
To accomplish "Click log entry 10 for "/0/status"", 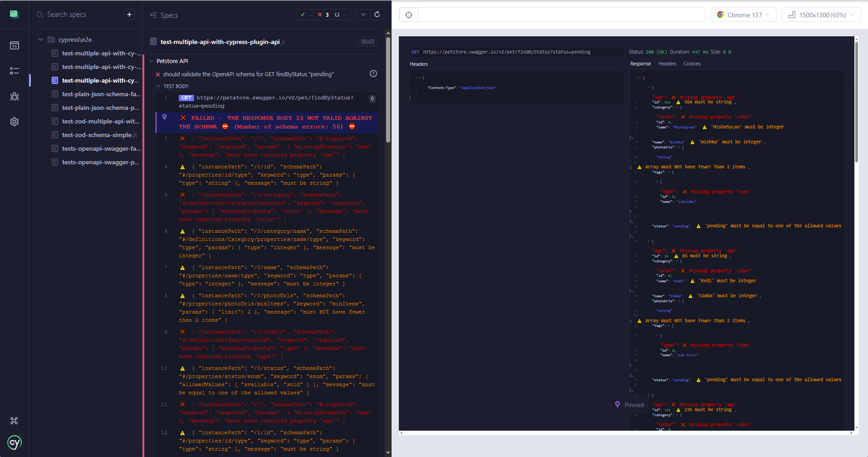I will click(266, 380).
